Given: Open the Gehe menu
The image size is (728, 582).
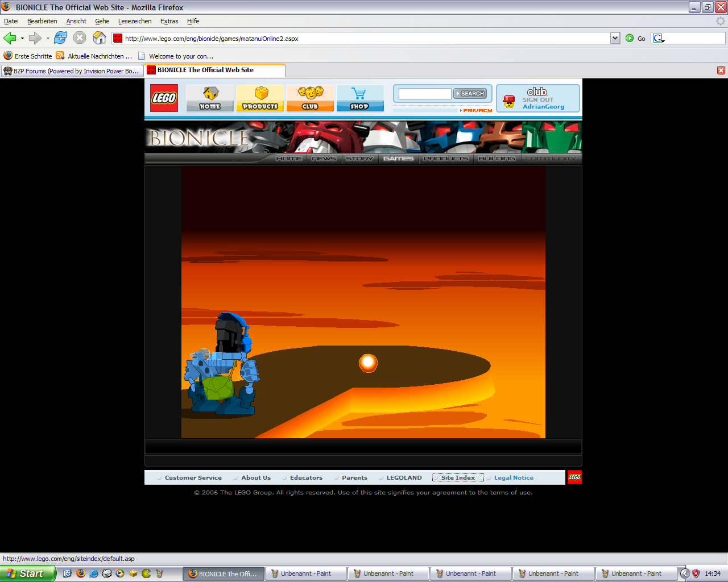Looking at the screenshot, I should pyautogui.click(x=102, y=21).
